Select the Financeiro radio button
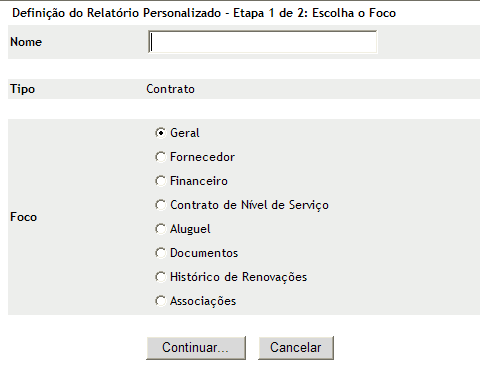The width and height of the screenshot is (480, 375). coord(160,181)
